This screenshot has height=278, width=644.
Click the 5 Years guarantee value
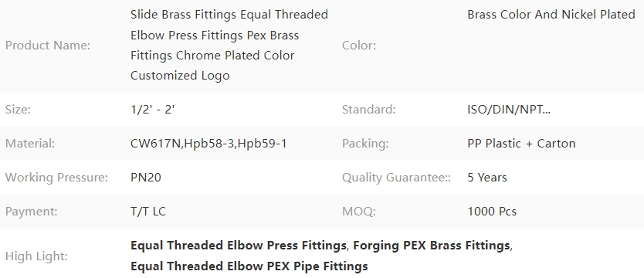click(487, 178)
